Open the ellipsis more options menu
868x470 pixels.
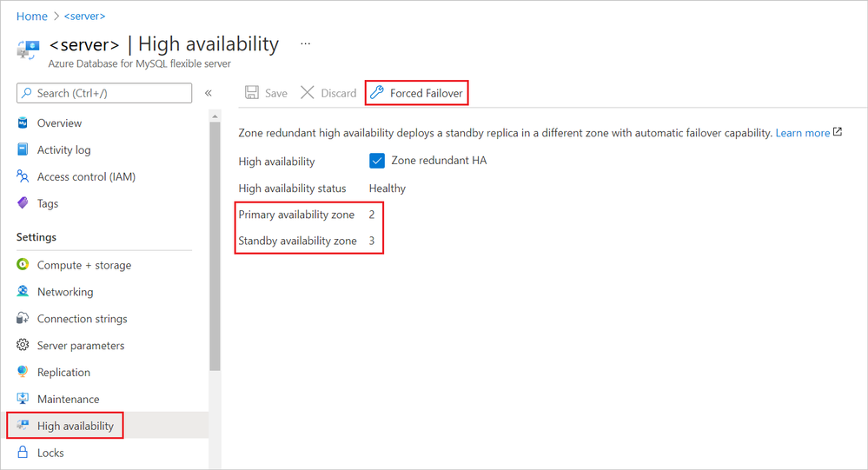[305, 43]
